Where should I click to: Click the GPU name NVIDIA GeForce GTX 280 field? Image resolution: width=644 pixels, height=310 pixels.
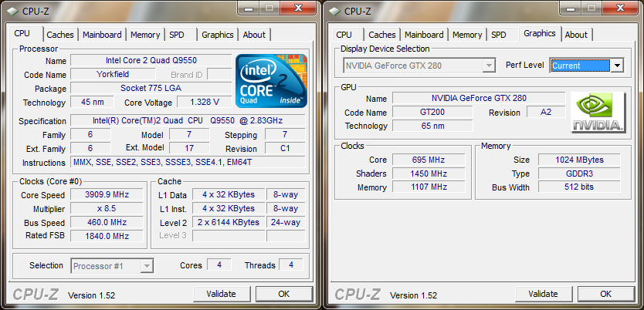click(x=479, y=99)
